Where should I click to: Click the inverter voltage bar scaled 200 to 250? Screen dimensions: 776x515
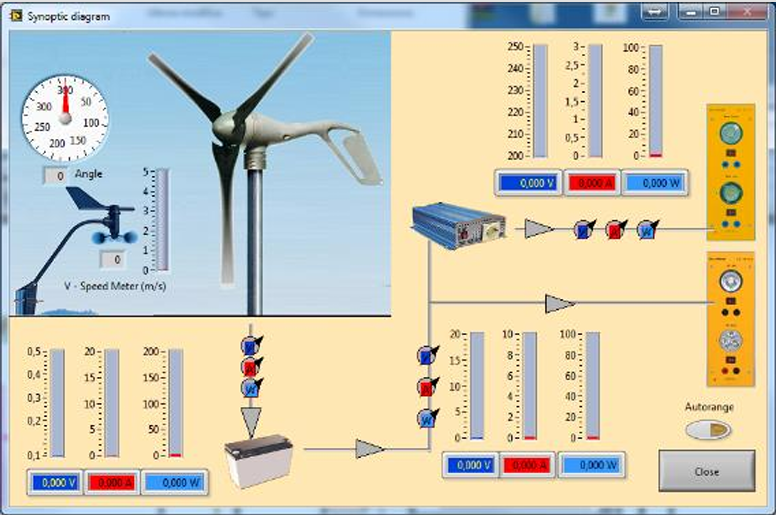pyautogui.click(x=540, y=101)
